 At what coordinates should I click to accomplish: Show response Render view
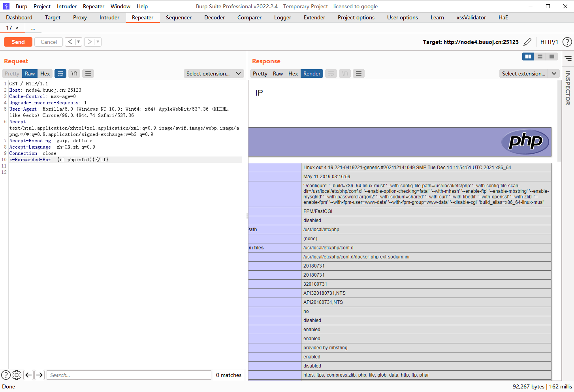(312, 73)
